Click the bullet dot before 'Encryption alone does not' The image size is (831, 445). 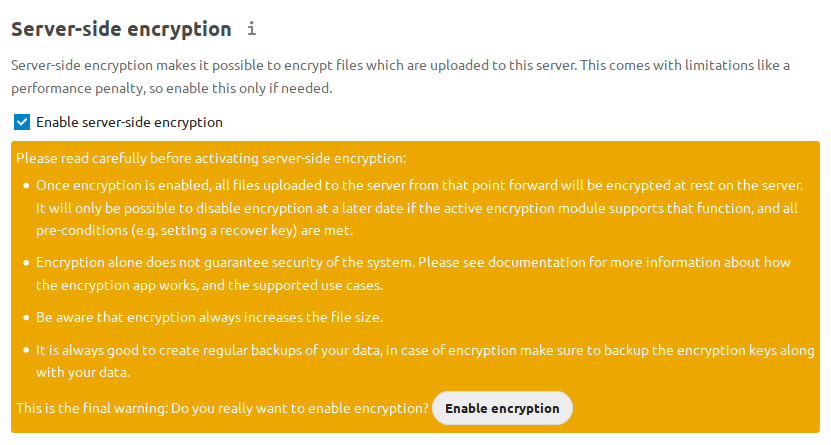[x=24, y=265]
